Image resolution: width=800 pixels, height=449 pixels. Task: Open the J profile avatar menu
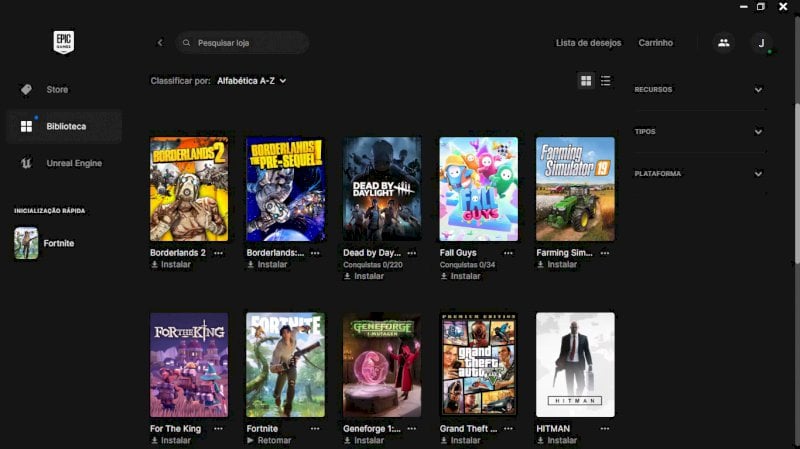pyautogui.click(x=761, y=43)
